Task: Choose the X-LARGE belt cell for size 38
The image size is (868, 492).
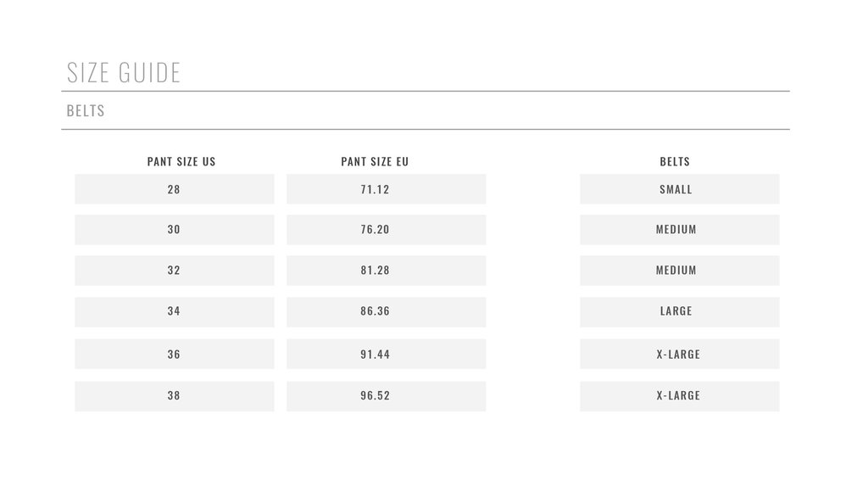Action: (x=680, y=396)
